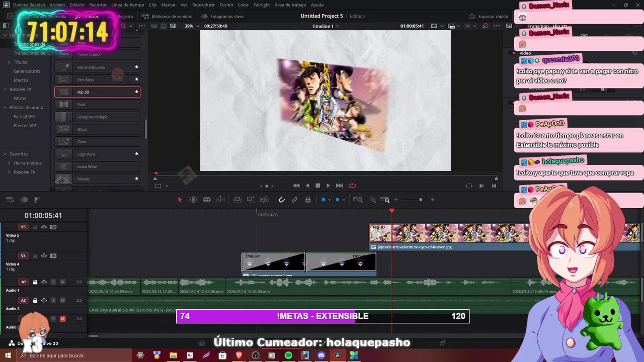Image resolution: width=644 pixels, height=362 pixels.
Task: Click the Full extent zoom icon
Action: 358,200
